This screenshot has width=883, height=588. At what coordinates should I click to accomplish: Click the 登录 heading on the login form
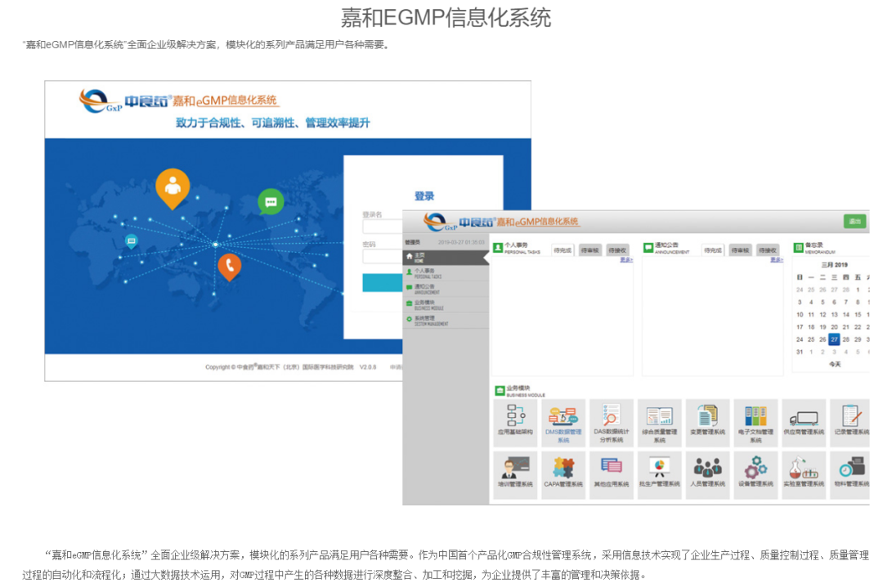click(x=424, y=196)
